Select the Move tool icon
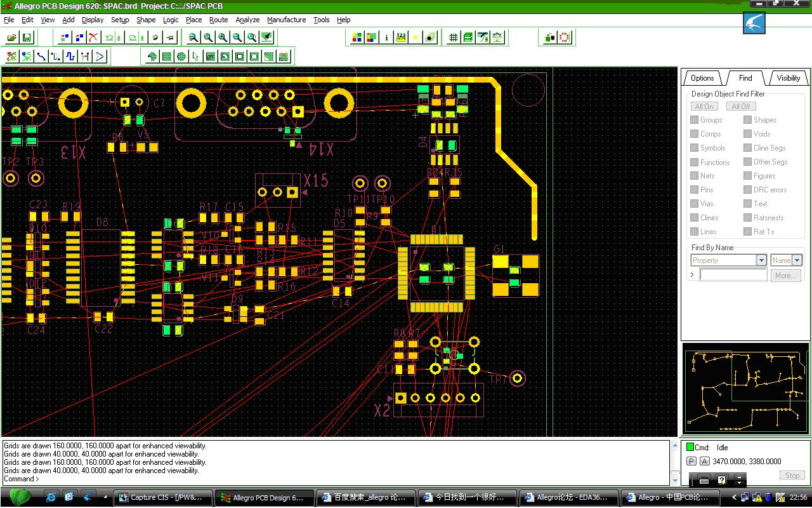812x508 pixels. (65, 38)
